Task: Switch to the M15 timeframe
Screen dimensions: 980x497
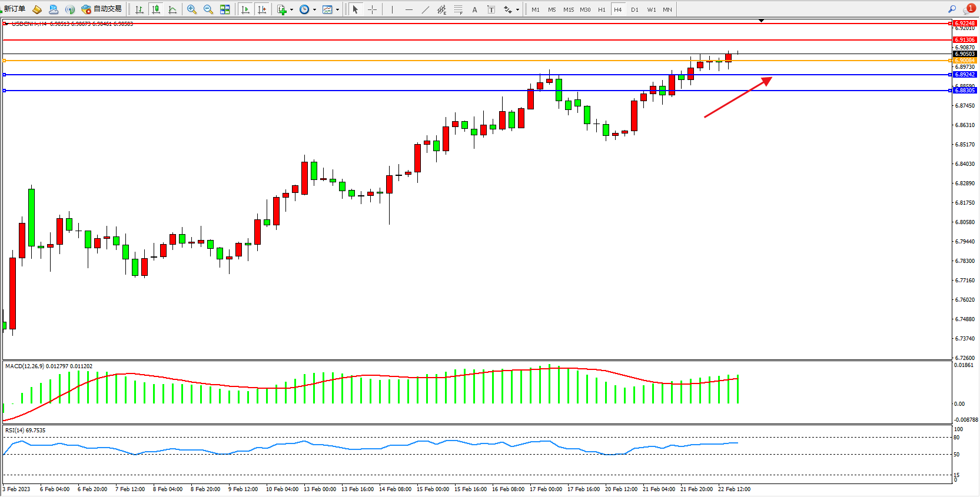Action: click(x=568, y=9)
